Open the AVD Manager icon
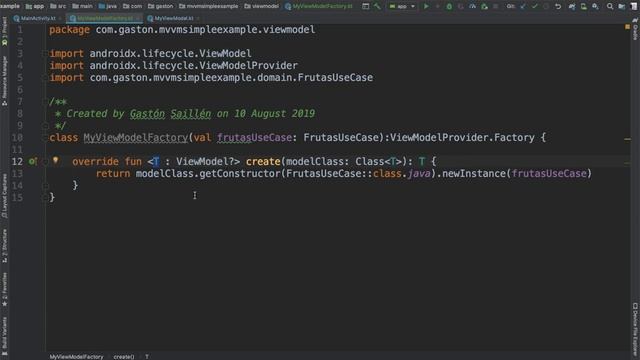640x360 pixels. pos(584,6)
